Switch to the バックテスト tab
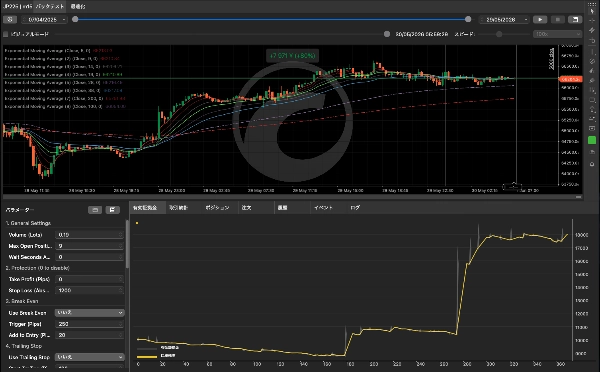This screenshot has height=372, width=600. click(50, 7)
